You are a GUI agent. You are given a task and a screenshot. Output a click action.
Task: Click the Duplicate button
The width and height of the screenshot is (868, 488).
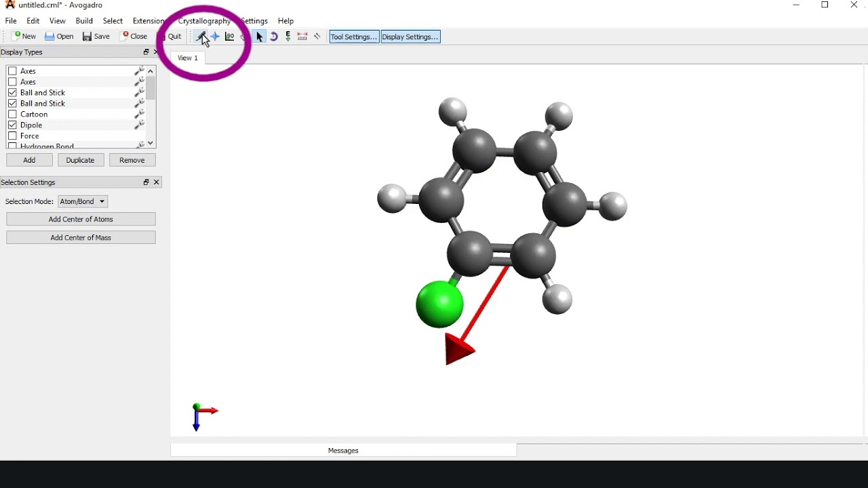[x=81, y=160]
